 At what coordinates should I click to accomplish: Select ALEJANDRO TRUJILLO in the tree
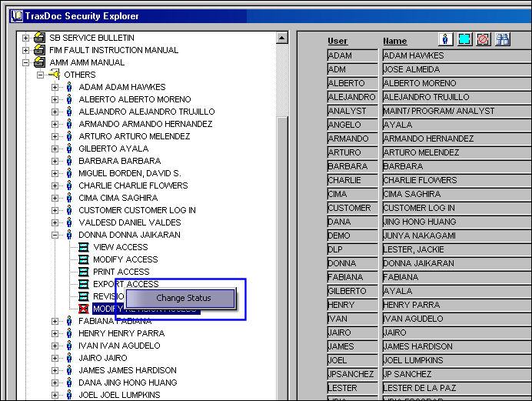(147, 112)
